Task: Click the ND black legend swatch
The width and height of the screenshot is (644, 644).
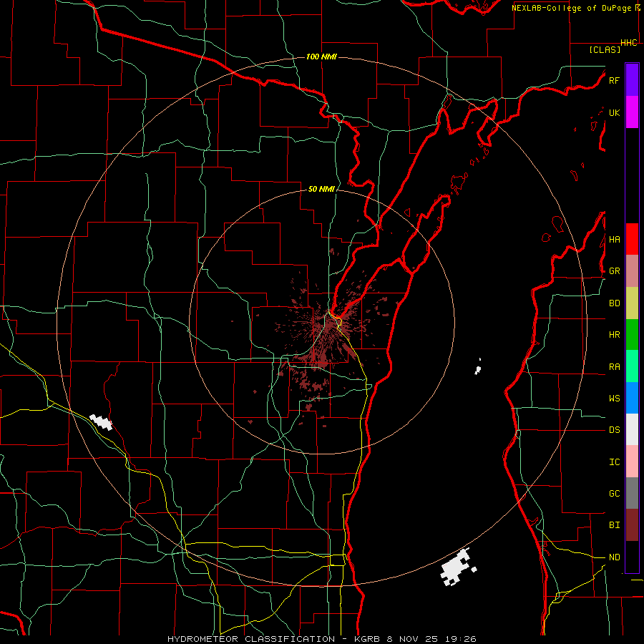Action: pos(632,557)
